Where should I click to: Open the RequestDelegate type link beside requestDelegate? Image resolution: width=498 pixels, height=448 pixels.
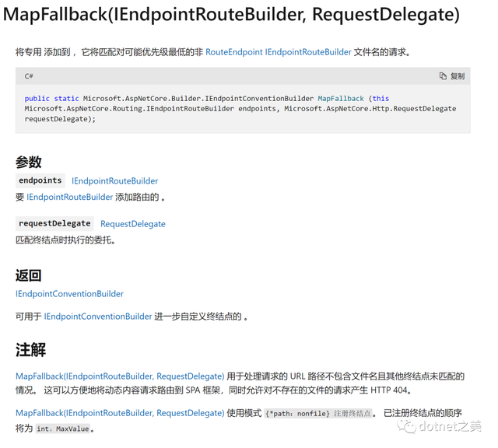click(133, 224)
